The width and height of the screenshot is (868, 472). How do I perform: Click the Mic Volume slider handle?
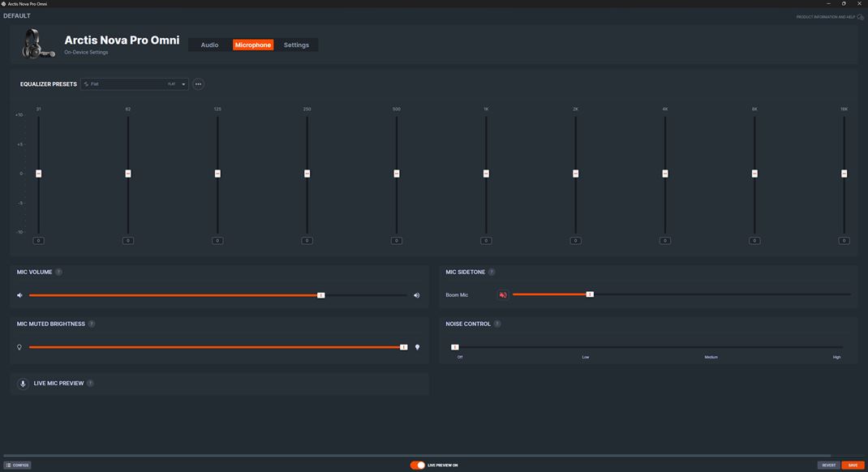(321, 295)
